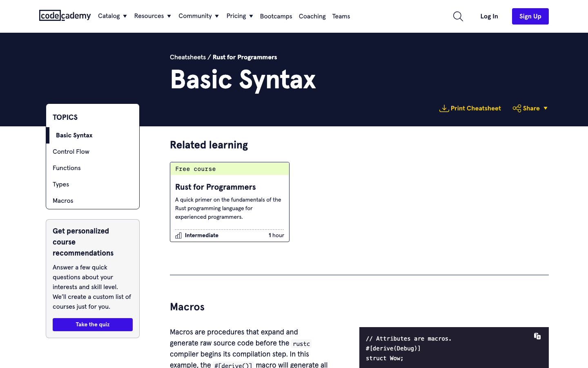Viewport: 588px width, 368px height.
Task: Open the Share dropdown arrow
Action: pos(546,108)
